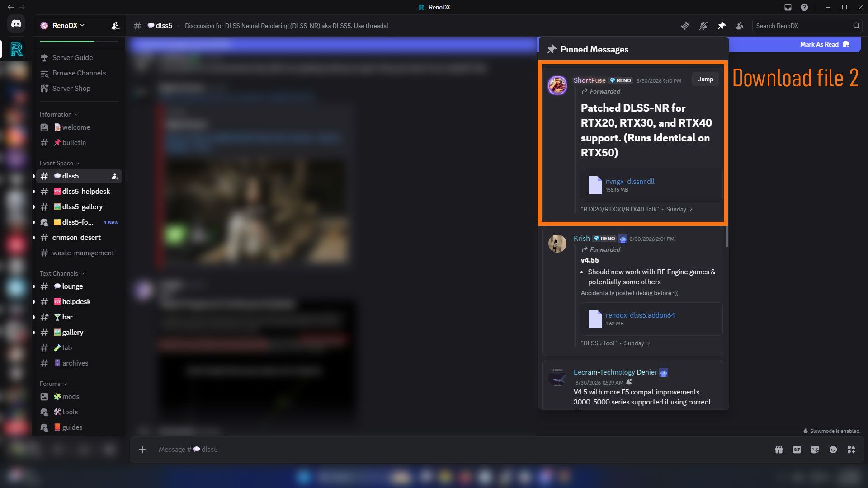
Task: Switch to the dlss5-gallery channel
Action: click(79, 207)
